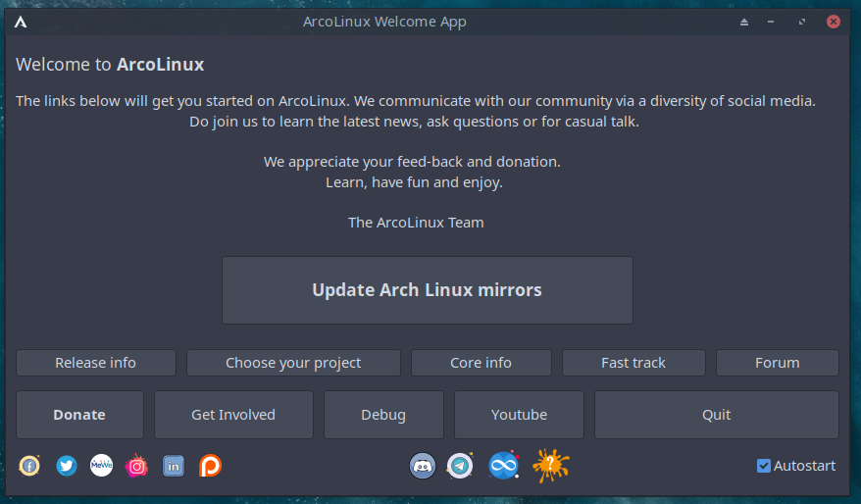This screenshot has height=504, width=861.
Task: Open Release info
Action: pos(96,363)
